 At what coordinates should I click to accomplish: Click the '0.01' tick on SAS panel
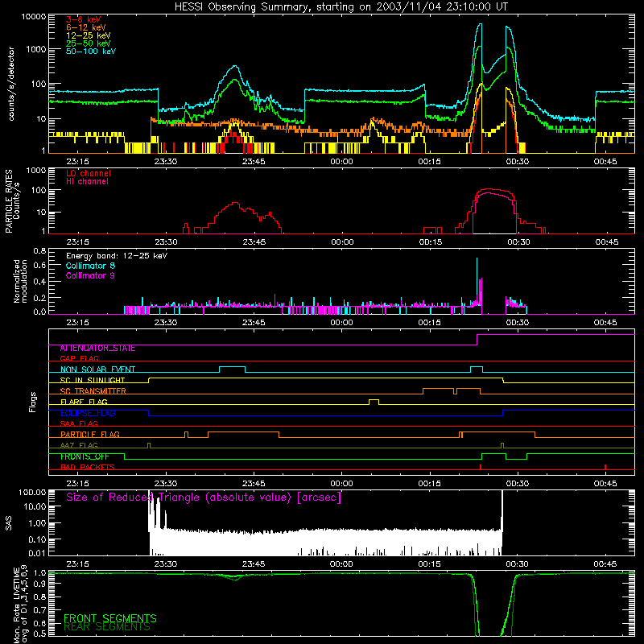(x=36, y=553)
